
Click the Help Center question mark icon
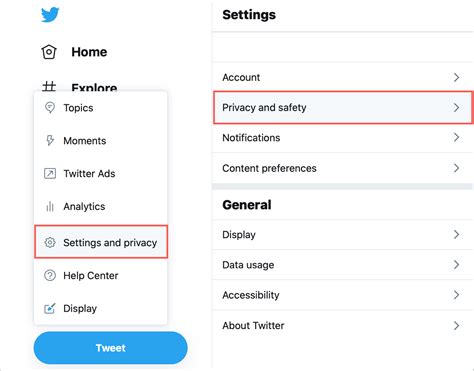[50, 275]
